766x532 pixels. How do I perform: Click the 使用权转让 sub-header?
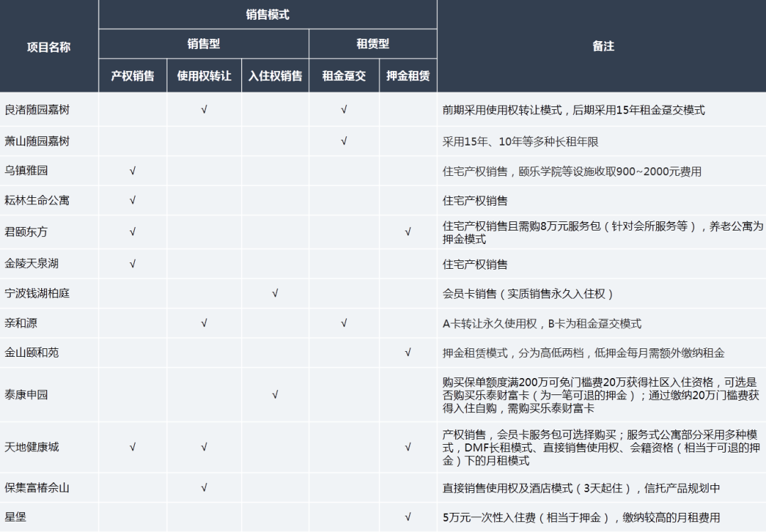(204, 76)
